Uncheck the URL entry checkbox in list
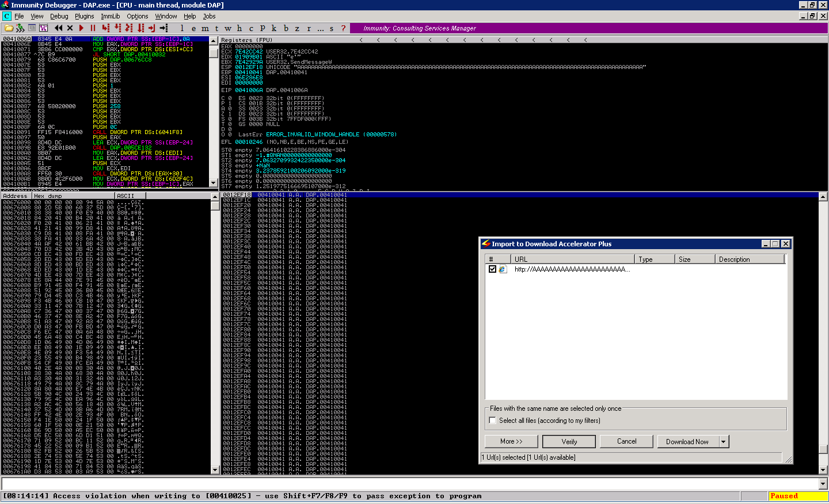Screen dimensions: 829x504 coord(492,269)
